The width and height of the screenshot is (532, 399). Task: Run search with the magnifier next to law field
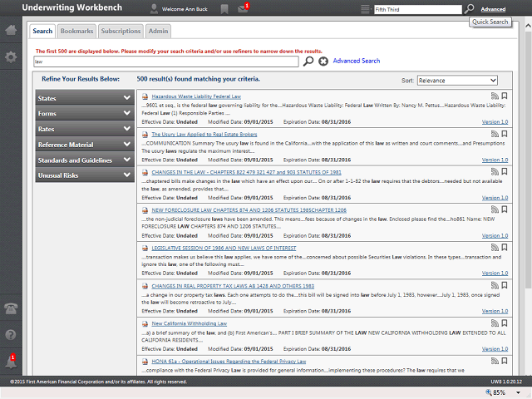(x=308, y=62)
